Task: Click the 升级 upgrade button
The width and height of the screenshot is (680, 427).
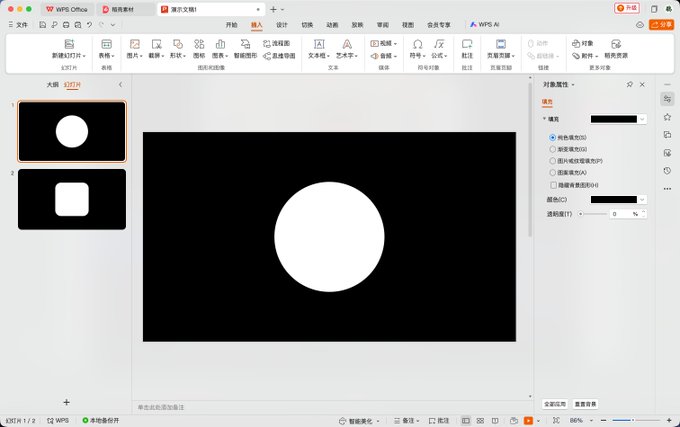Action: (627, 8)
